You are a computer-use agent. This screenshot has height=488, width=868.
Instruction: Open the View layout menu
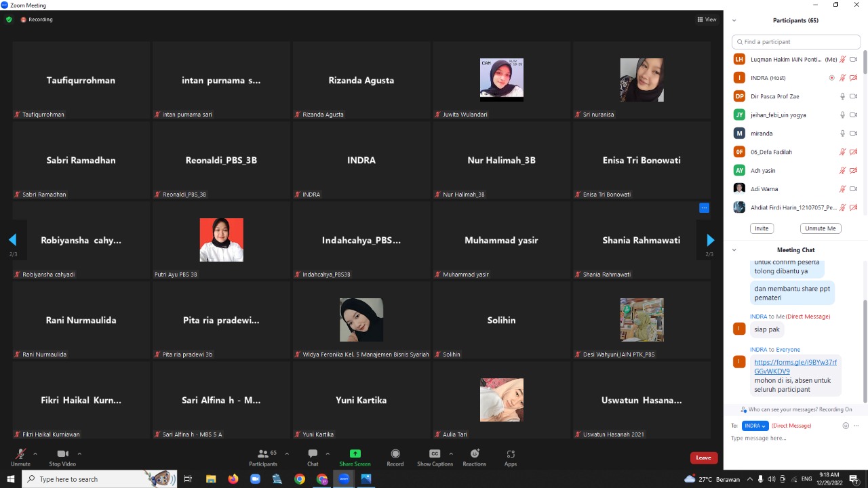tap(707, 20)
